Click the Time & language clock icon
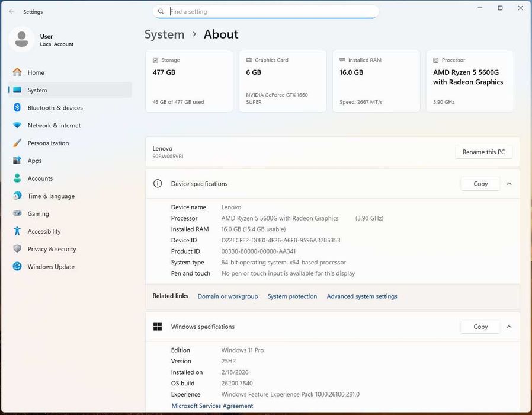The image size is (532, 415). coord(17,196)
